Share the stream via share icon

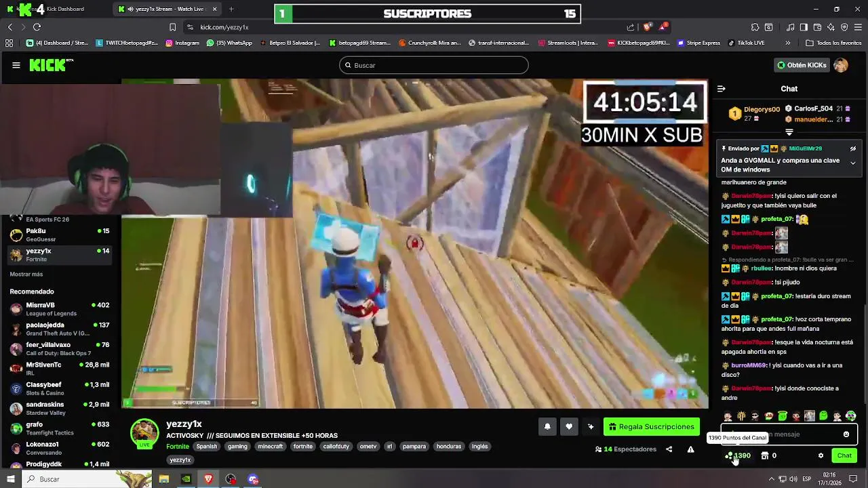(669, 449)
